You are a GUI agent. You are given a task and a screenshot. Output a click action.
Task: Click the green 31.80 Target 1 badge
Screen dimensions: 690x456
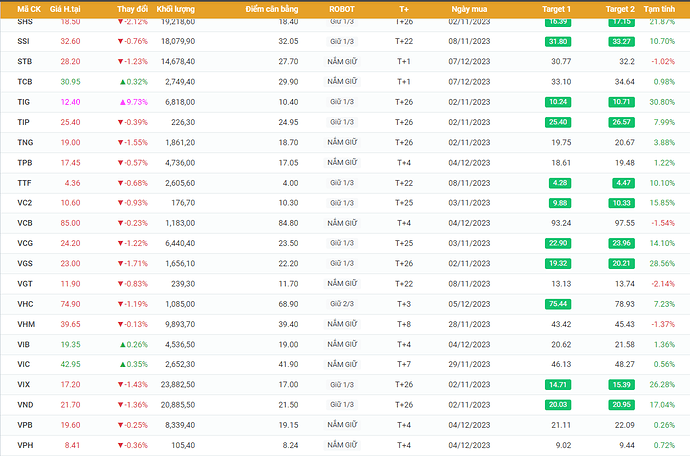pos(558,41)
